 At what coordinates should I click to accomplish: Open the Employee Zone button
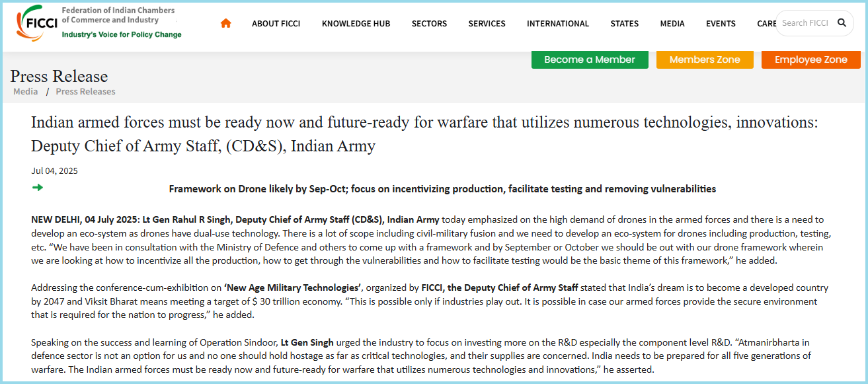click(810, 59)
